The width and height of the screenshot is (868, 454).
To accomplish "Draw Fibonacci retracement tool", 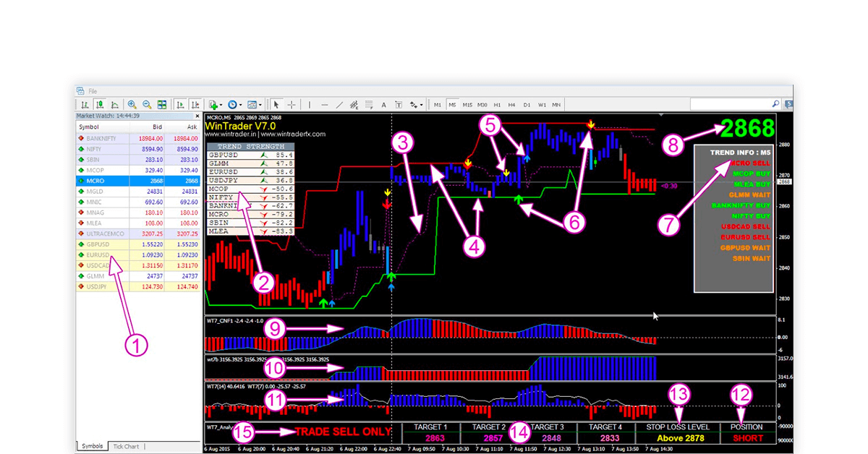I will click(369, 104).
